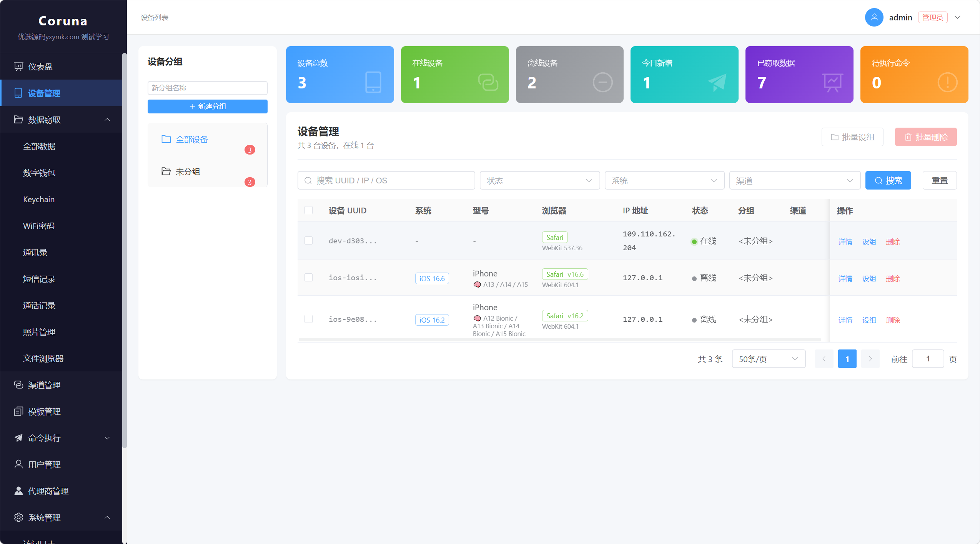Check the dev-d303... device row checkbox

click(x=308, y=240)
